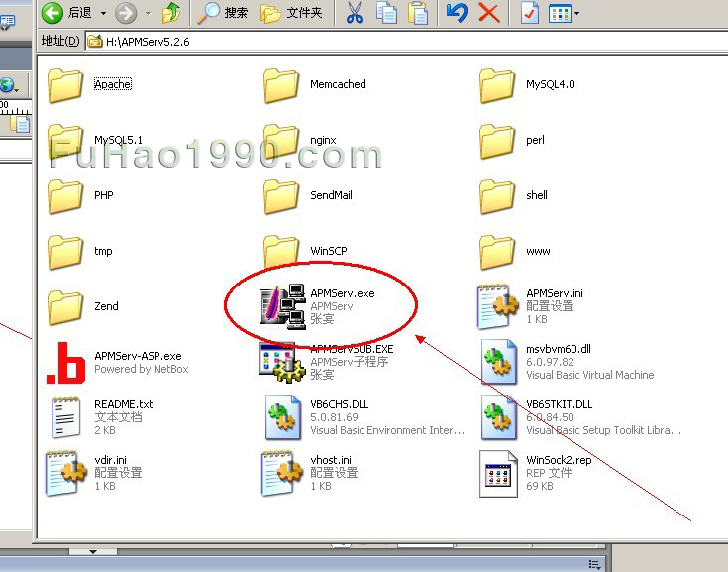Go up one folder level
The image size is (728, 572).
pyautogui.click(x=171, y=13)
